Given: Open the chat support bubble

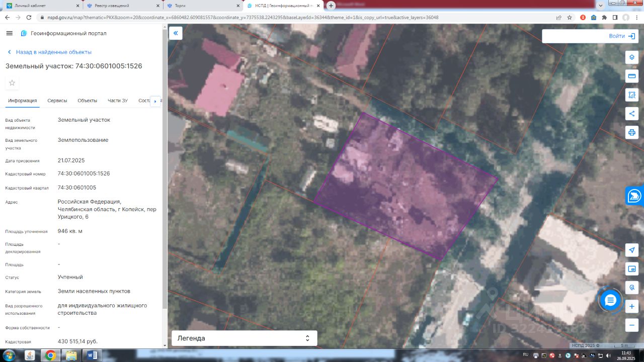Looking at the screenshot, I should (610, 301).
